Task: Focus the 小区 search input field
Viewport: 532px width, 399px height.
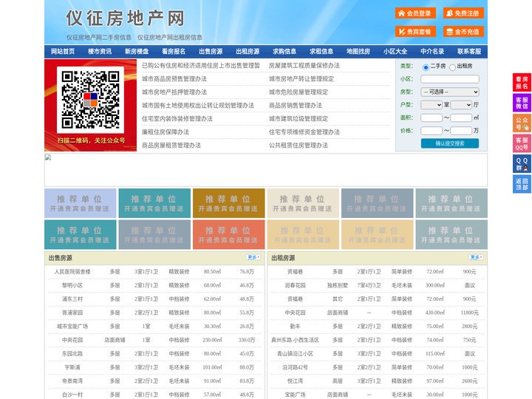Action: pyautogui.click(x=450, y=79)
